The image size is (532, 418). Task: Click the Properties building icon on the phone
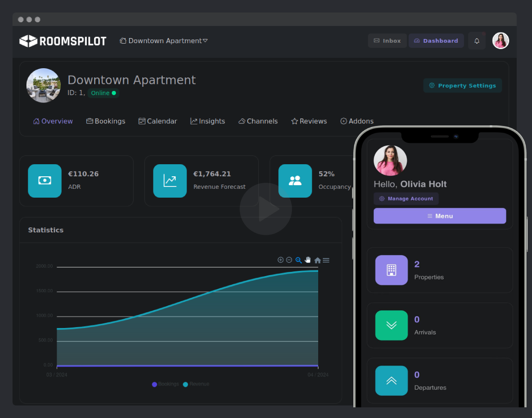(x=391, y=270)
